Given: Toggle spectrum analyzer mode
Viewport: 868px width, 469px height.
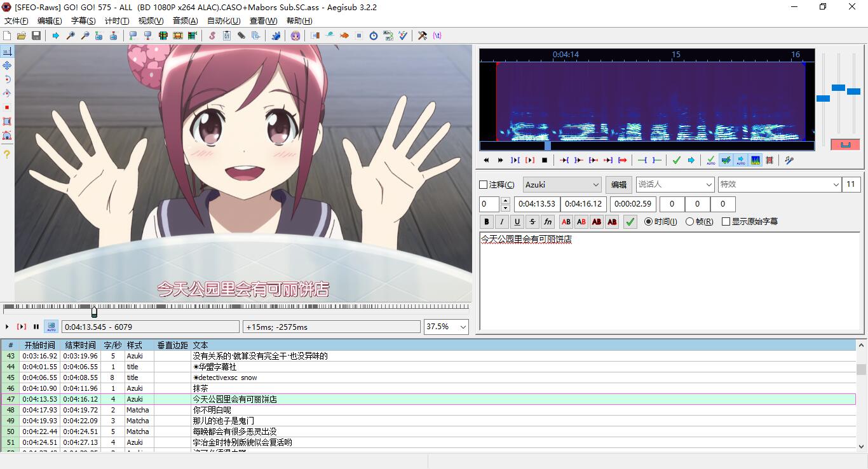Looking at the screenshot, I should [754, 160].
